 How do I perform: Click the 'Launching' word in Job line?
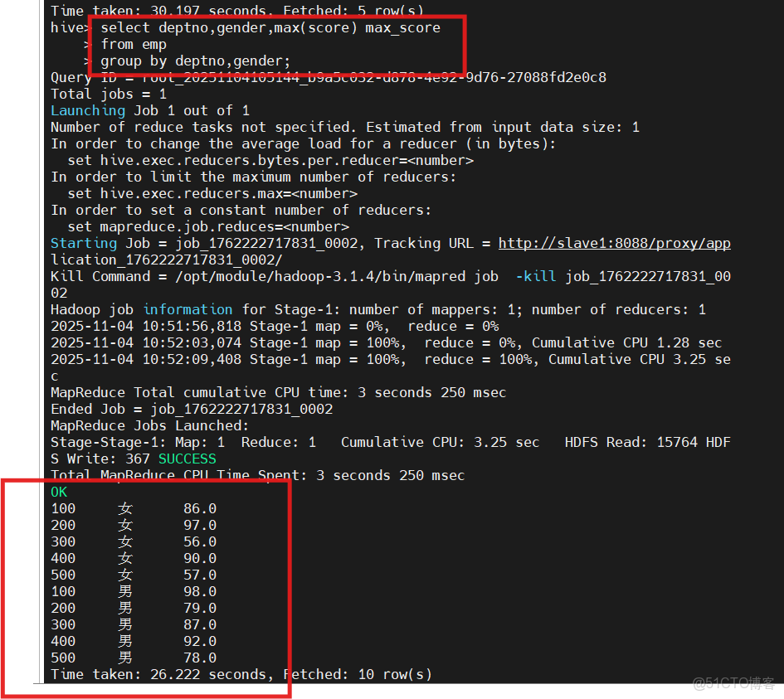[88, 110]
